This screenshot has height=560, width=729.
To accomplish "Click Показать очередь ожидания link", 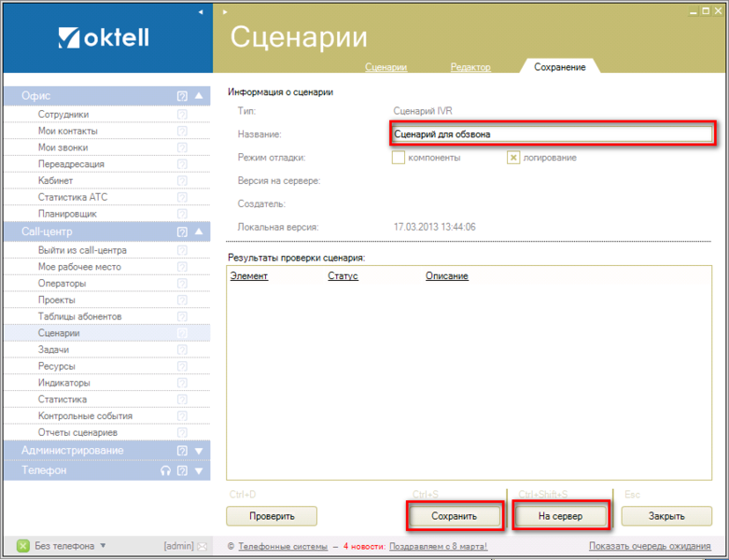I will pyautogui.click(x=650, y=546).
